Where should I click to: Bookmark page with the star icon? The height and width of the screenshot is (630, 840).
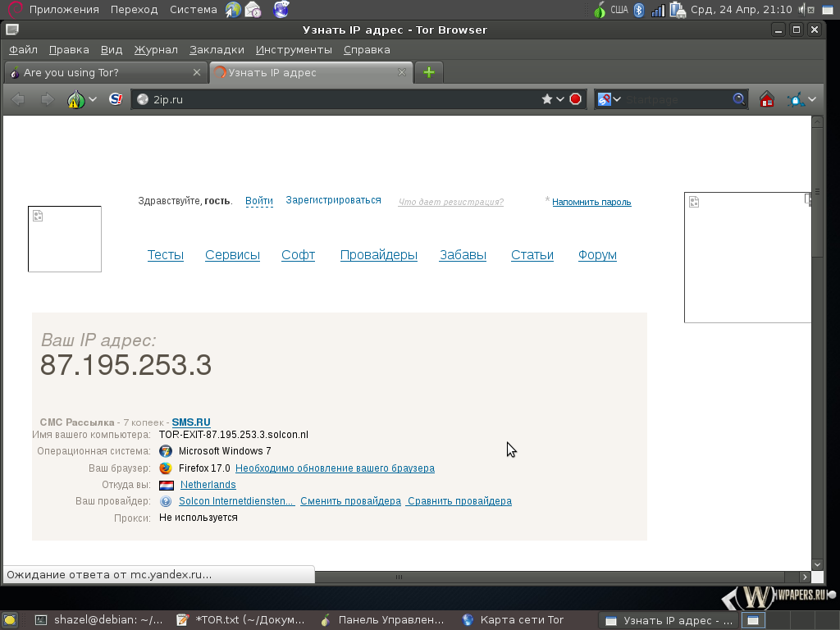tap(547, 99)
